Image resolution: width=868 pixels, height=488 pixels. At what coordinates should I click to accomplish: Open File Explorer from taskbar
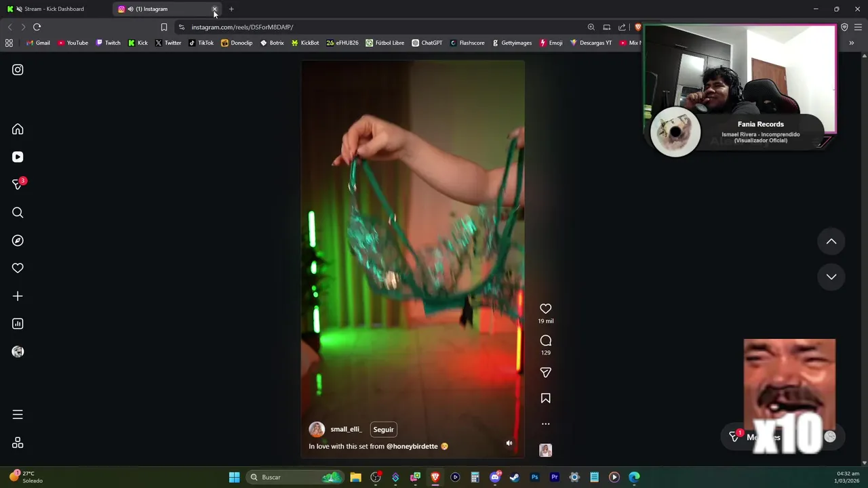(355, 477)
